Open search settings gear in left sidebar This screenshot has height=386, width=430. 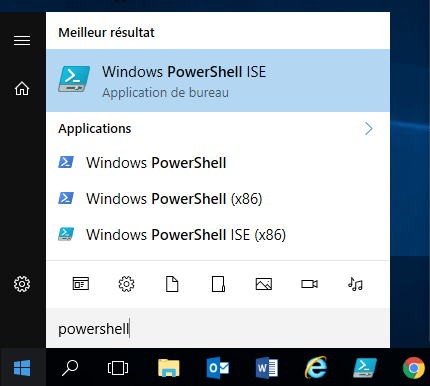click(x=22, y=284)
